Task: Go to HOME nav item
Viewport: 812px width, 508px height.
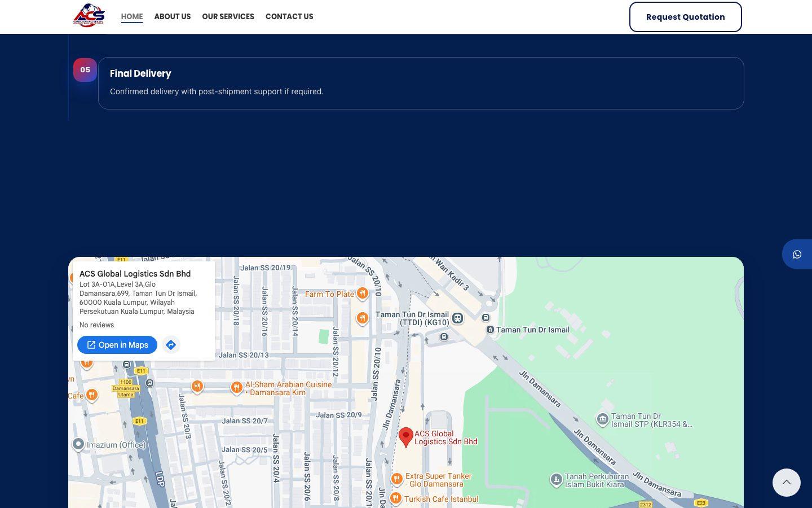Action: click(x=132, y=16)
